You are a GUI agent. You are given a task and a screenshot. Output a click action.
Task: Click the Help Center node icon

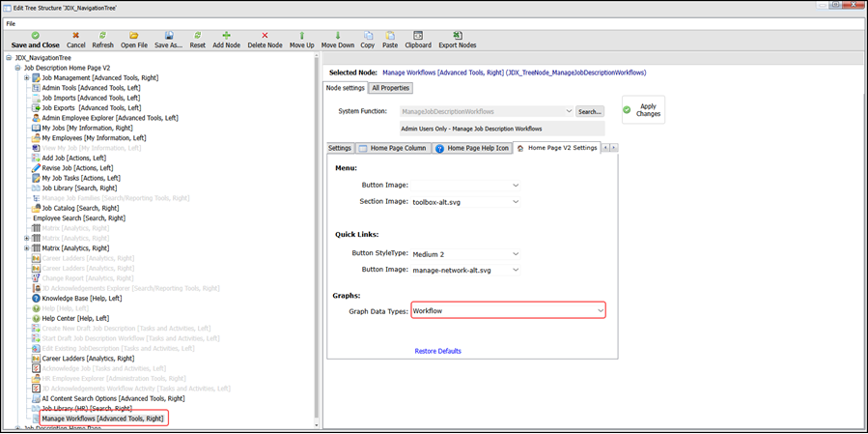(37, 319)
